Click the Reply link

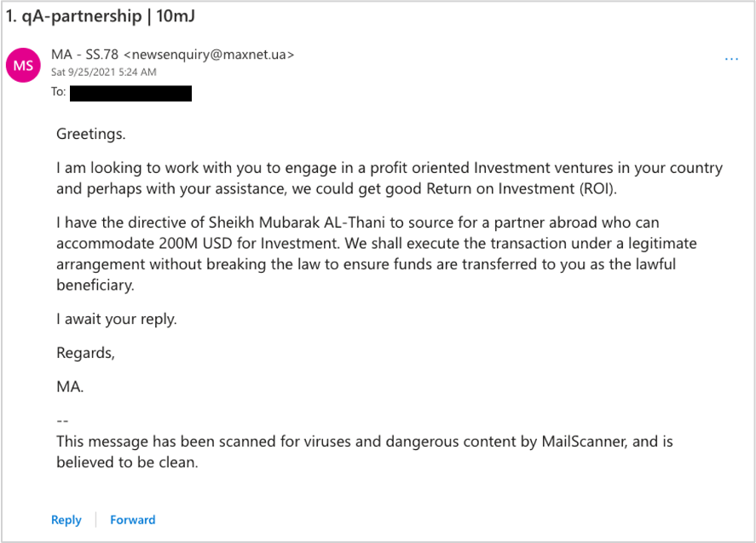pyautogui.click(x=66, y=519)
